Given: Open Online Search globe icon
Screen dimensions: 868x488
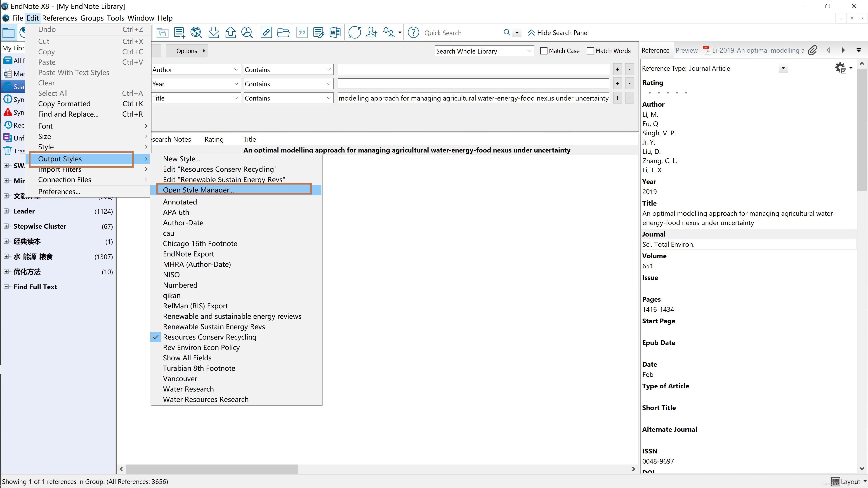Looking at the screenshot, I should 196,33.
